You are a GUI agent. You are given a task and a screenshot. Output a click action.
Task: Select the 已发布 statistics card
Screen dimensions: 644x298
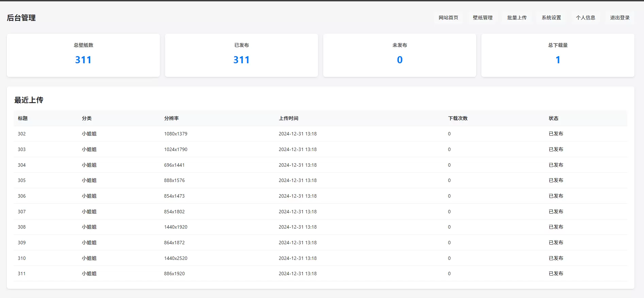[x=242, y=55]
